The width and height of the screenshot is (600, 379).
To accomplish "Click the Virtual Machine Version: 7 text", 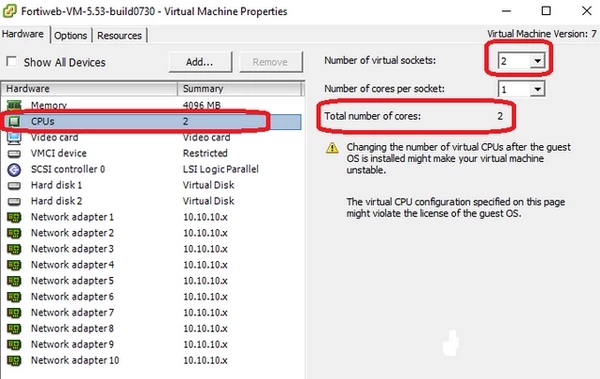I will 541,34.
